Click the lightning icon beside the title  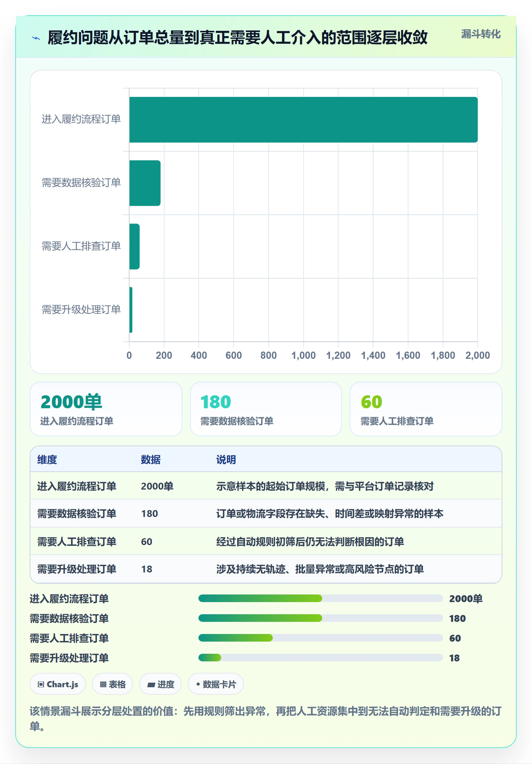pyautogui.click(x=36, y=38)
